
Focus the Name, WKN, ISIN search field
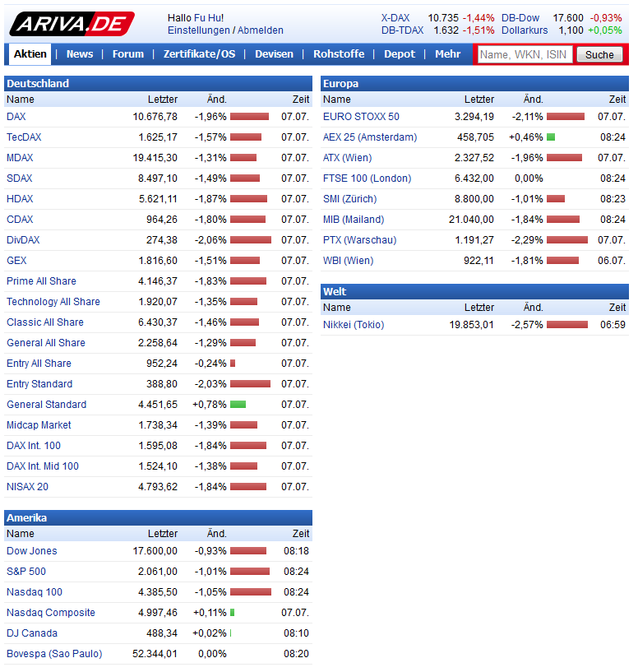(x=525, y=54)
